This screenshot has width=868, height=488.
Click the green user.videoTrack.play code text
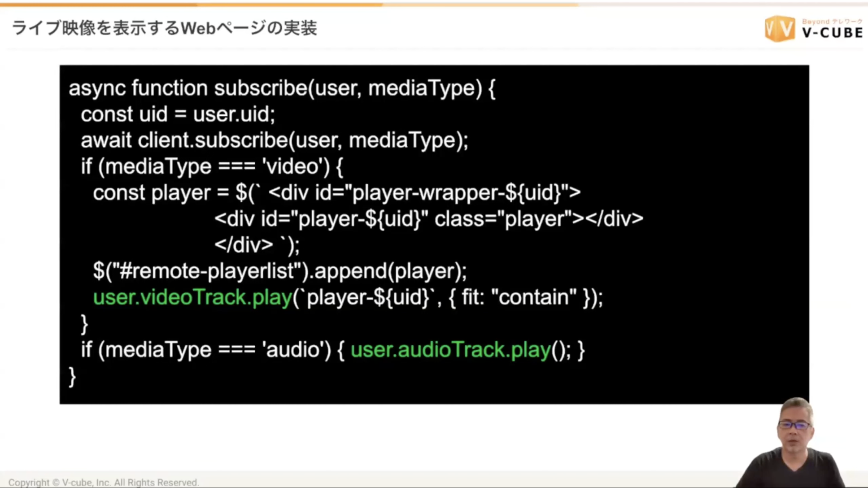click(x=192, y=297)
